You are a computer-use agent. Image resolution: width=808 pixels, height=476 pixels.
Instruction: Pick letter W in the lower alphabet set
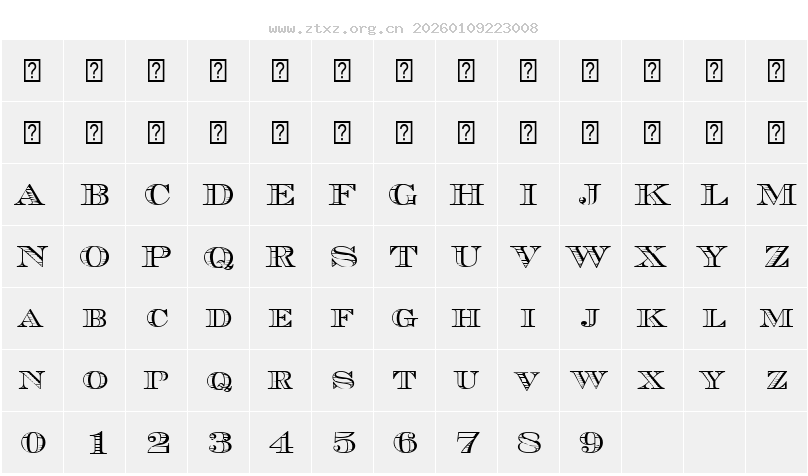[x=590, y=381]
